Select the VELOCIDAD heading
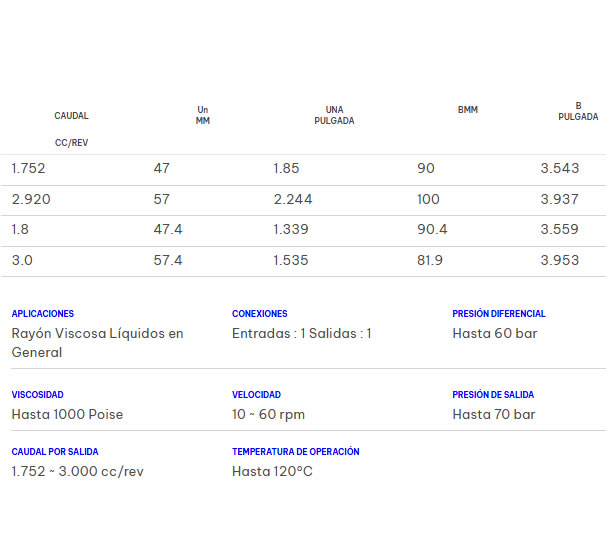The width and height of the screenshot is (606, 545). [x=257, y=395]
